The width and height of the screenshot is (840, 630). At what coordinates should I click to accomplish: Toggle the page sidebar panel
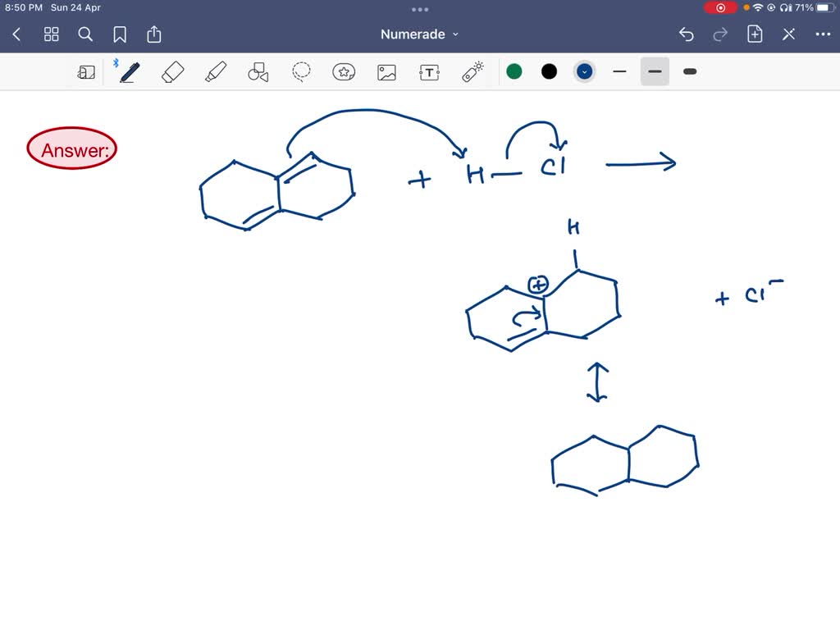pyautogui.click(x=86, y=71)
